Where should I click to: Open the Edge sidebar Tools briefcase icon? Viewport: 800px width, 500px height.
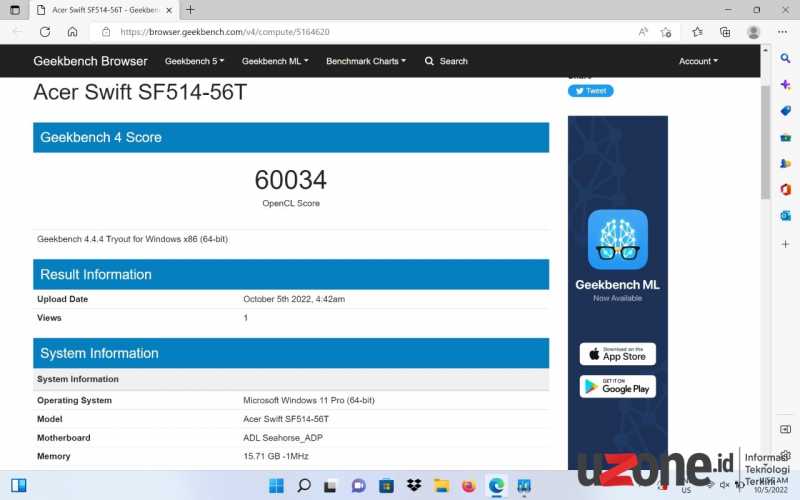coord(785,137)
